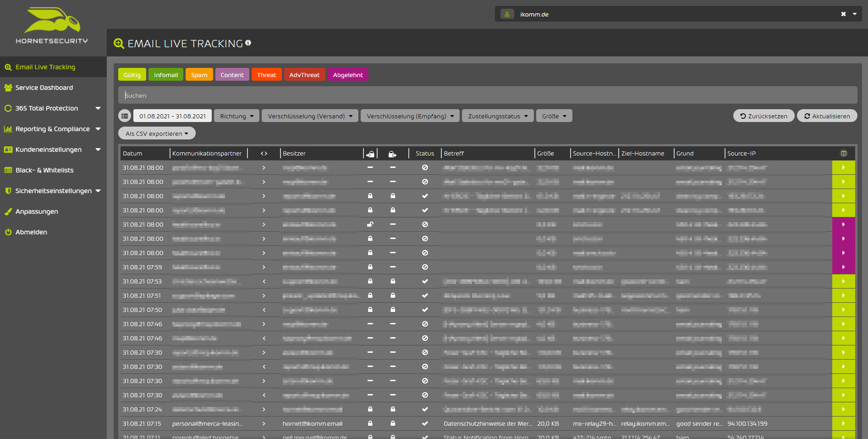Open Black- & Whitelists menu item
The image size is (868, 439).
pyautogui.click(x=44, y=170)
